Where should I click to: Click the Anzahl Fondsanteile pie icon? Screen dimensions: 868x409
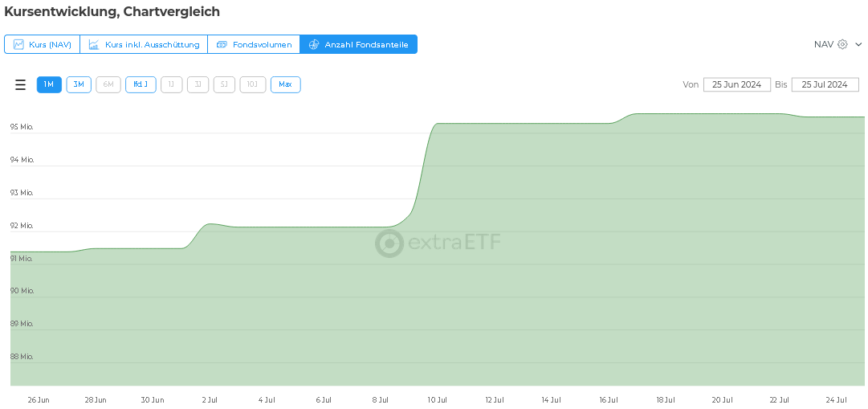[314, 44]
